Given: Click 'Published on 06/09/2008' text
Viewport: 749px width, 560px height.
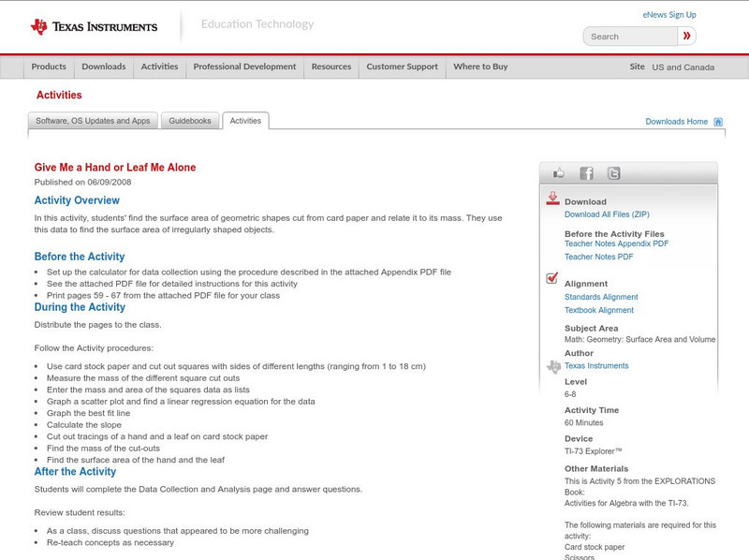Looking at the screenshot, I should click(82, 182).
